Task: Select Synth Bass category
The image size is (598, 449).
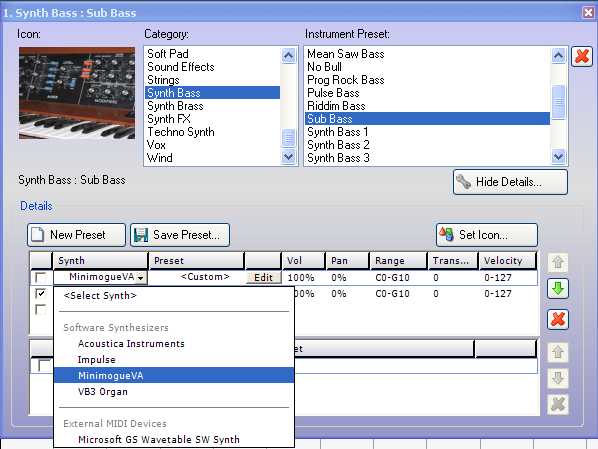Action: click(x=212, y=93)
